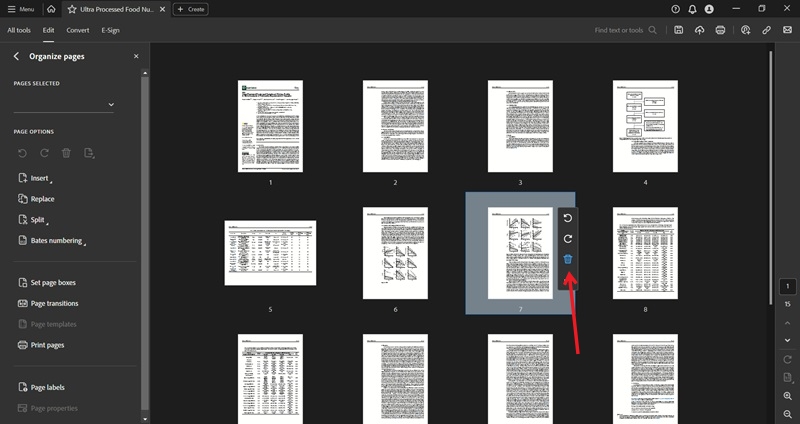The width and height of the screenshot is (800, 424).
Task: Click zoom in magnifier icon
Action: (787, 396)
